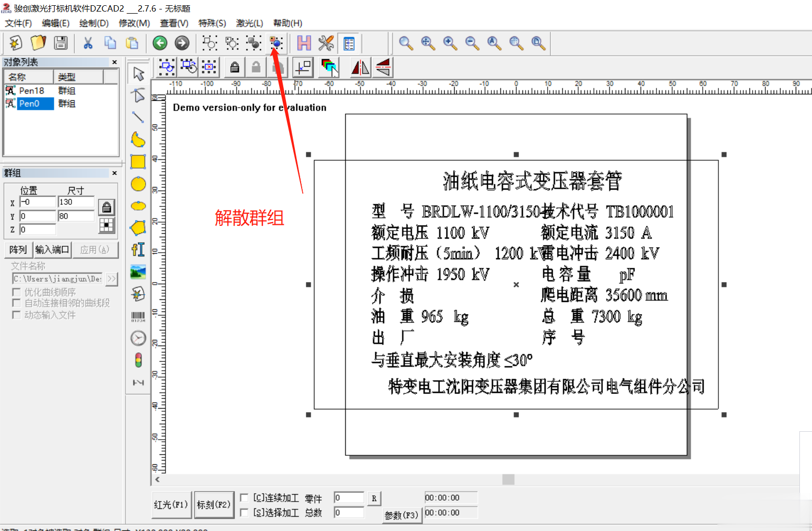Image resolution: width=812 pixels, height=531 pixels.
Task: Select the traffic light output port tool
Action: click(x=138, y=360)
